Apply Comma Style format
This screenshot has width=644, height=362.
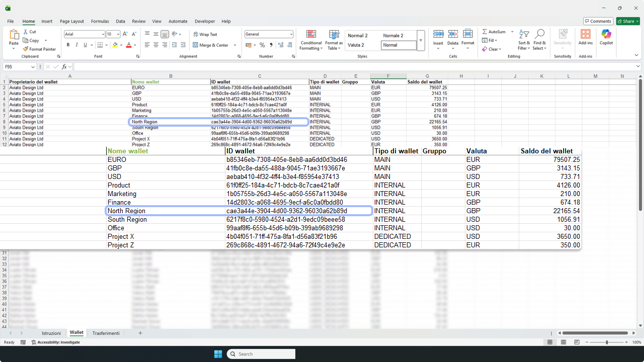coord(271,45)
